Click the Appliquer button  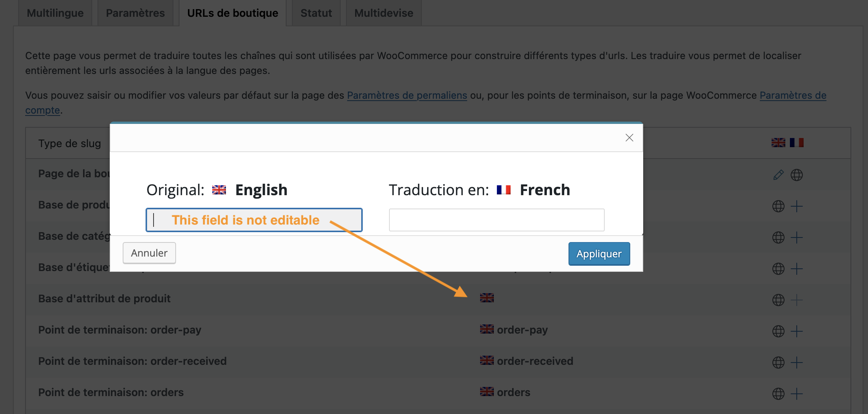[599, 254]
